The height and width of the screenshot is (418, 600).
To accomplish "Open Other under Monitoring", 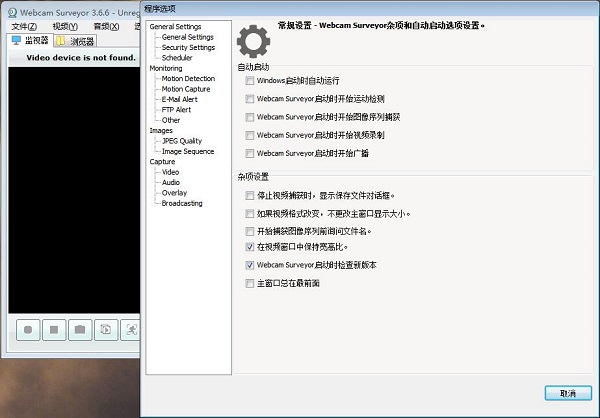I will click(171, 120).
